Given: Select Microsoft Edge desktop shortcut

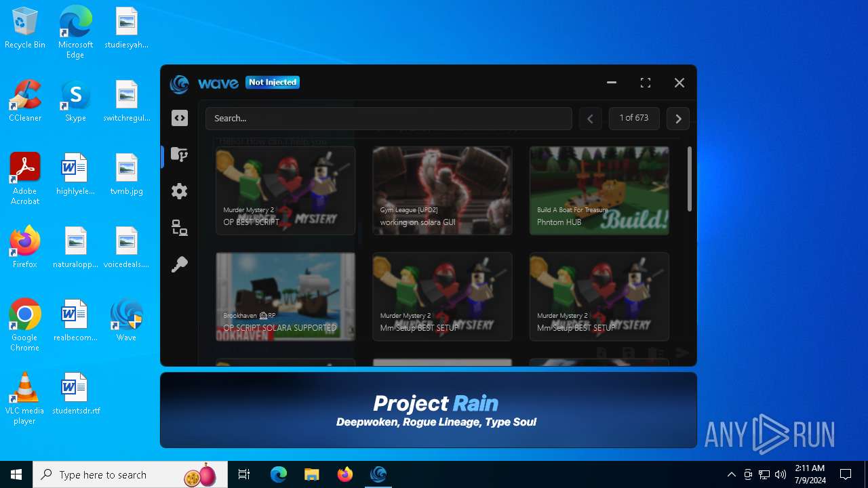Looking at the screenshot, I should 75,32.
